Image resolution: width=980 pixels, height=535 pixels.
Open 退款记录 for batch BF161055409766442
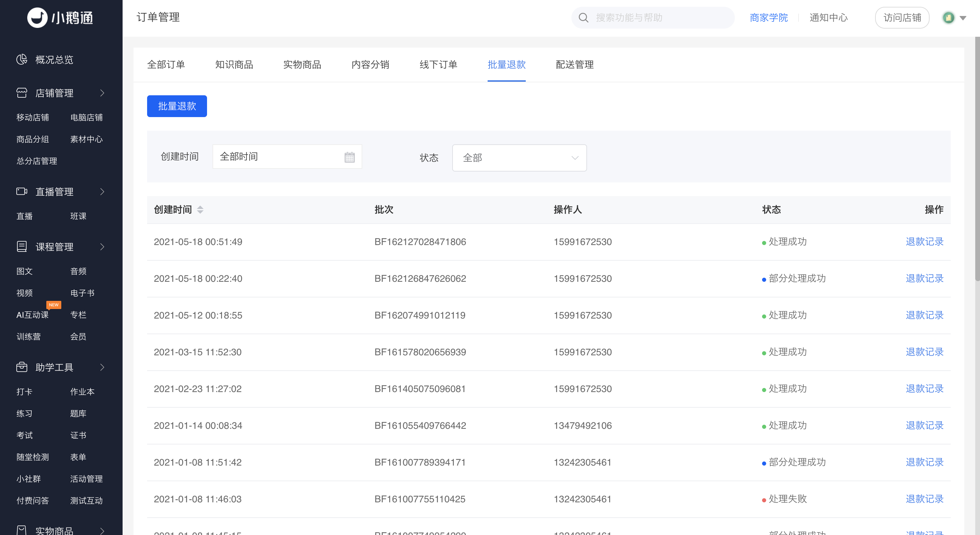click(x=924, y=425)
